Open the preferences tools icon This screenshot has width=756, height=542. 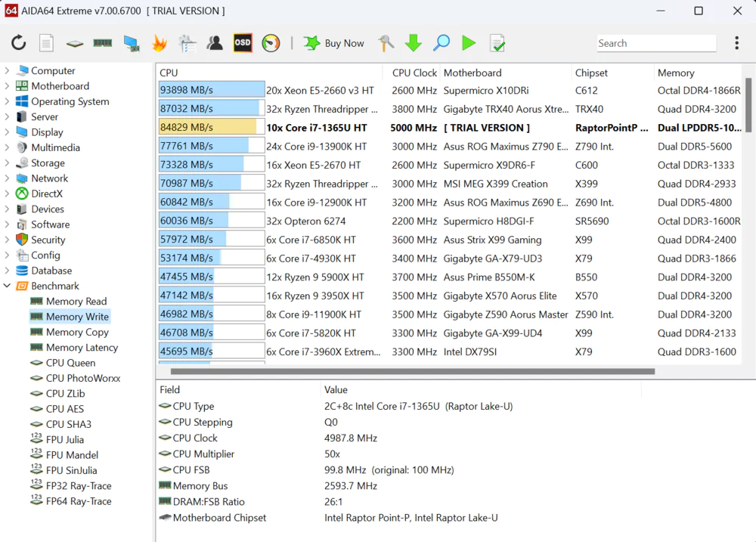click(386, 43)
